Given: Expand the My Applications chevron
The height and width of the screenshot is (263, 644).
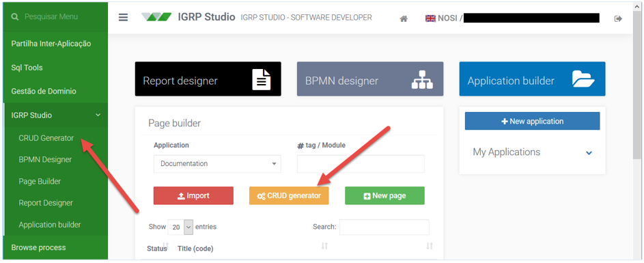Looking at the screenshot, I should click(x=589, y=153).
